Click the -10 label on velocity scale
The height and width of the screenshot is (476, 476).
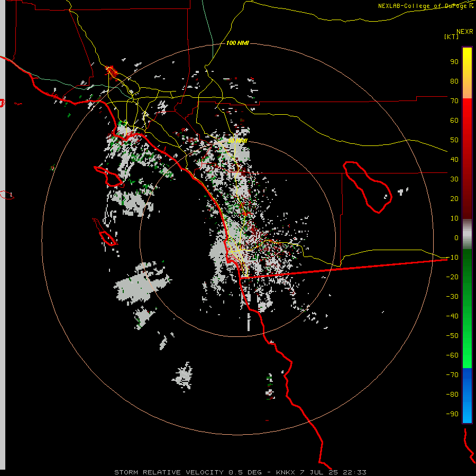452,258
